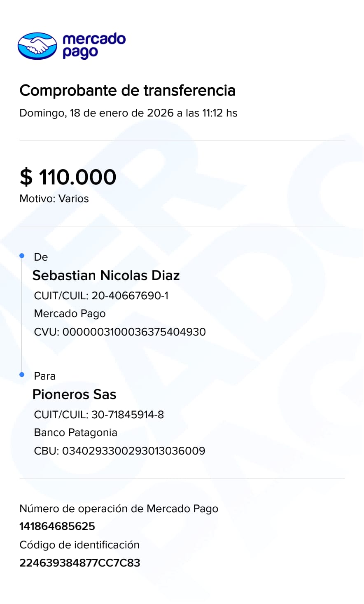This screenshot has width=364, height=604.
Task: Click the Número de operación label
Action: [x=119, y=509]
